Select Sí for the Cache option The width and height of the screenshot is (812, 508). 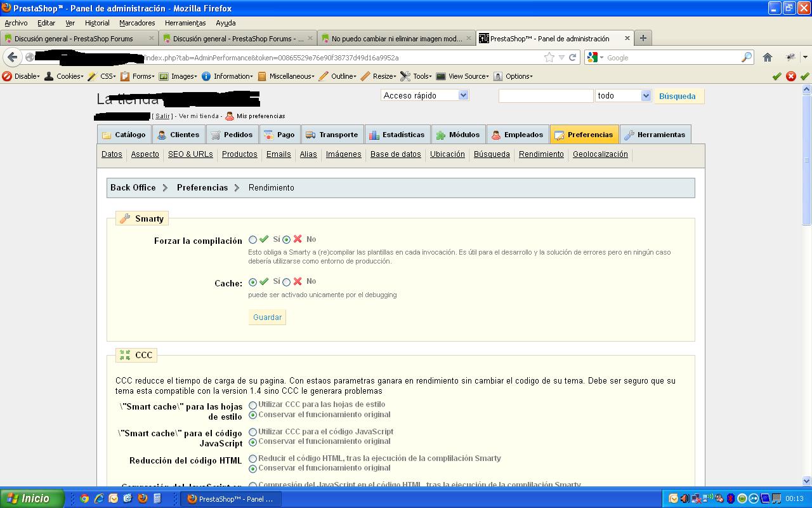point(253,282)
